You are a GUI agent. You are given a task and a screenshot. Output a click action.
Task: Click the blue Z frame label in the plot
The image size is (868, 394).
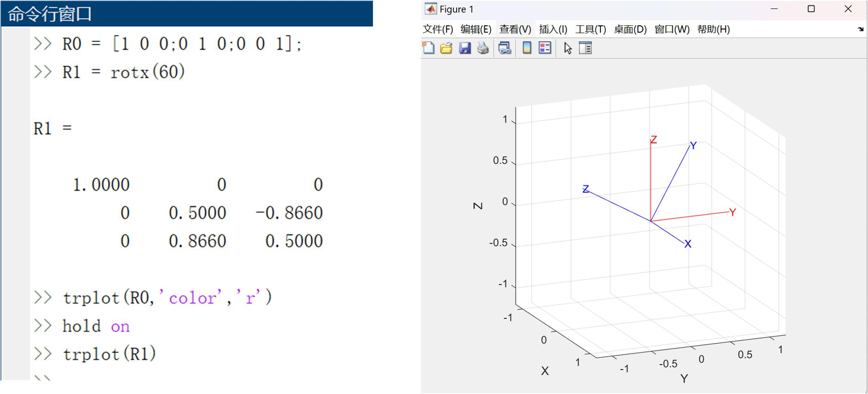(586, 189)
